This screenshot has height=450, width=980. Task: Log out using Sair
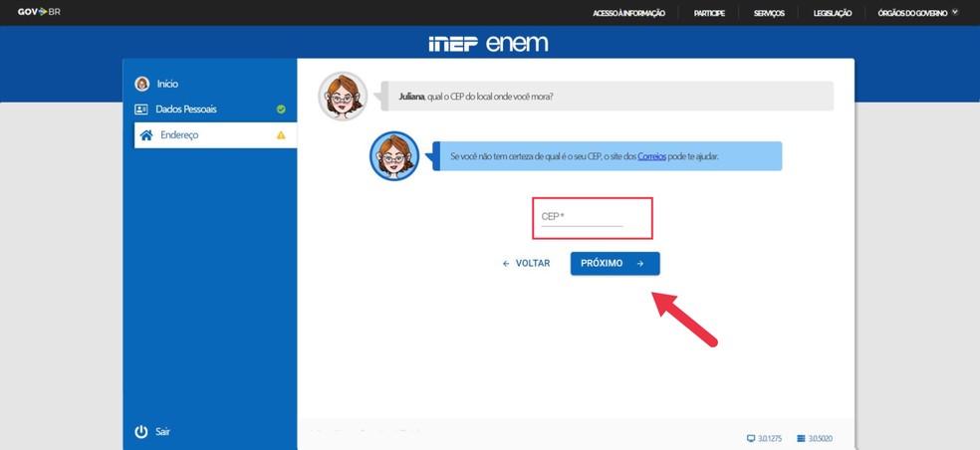162,432
